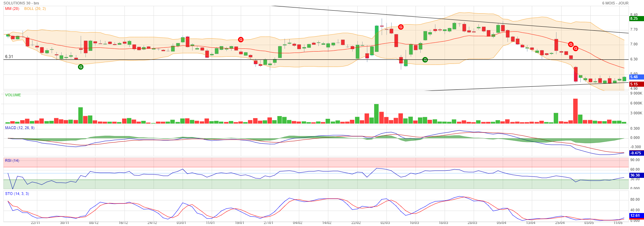644x226 pixels.
Task: Click the red 5.15 price level tag
Action: point(636,84)
